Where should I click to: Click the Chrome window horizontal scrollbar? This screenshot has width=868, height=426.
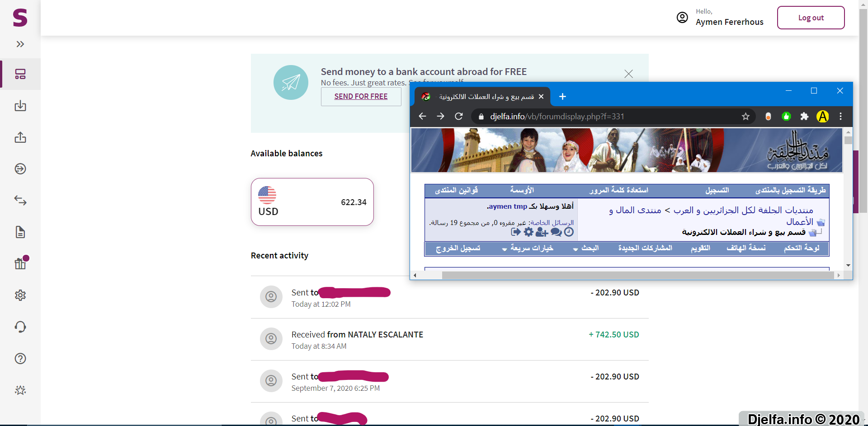pyautogui.click(x=638, y=275)
